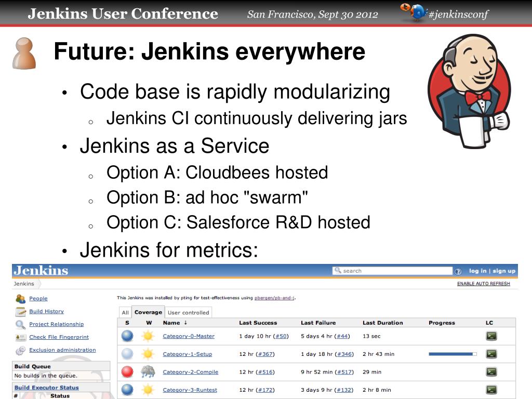Click the LC column header
532x399 pixels.
[x=489, y=323]
